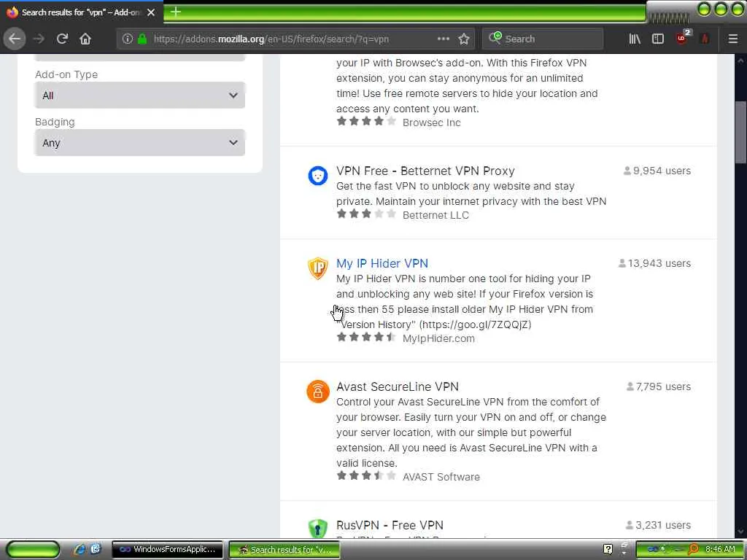This screenshot has width=747, height=560.
Task: Click the Avast SecureLine orange icon
Action: [318, 392]
